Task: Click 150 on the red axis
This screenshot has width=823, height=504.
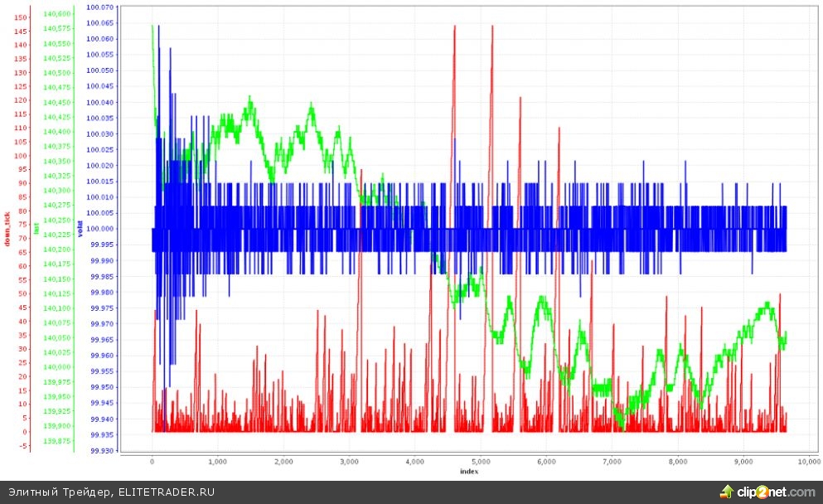Action: (x=22, y=17)
